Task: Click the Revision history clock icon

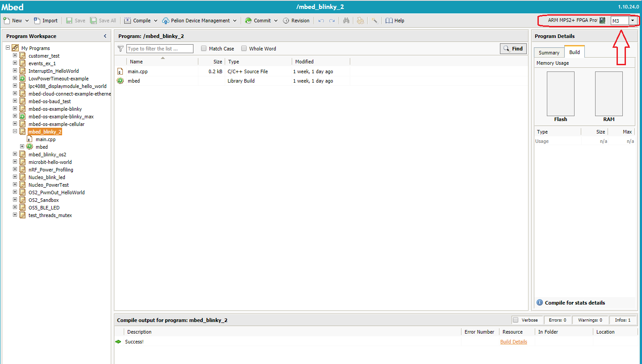Action: [x=286, y=21]
